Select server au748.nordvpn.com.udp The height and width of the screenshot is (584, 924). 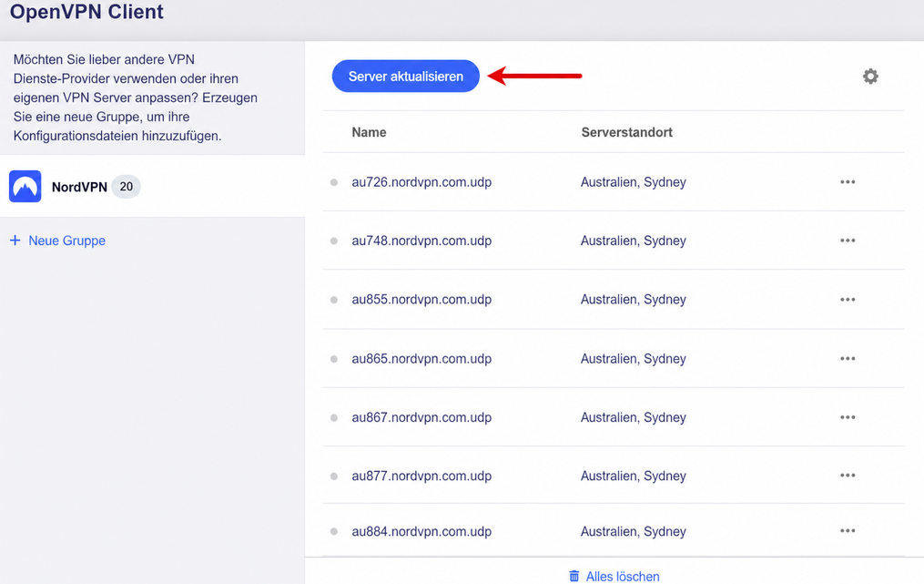[421, 241]
